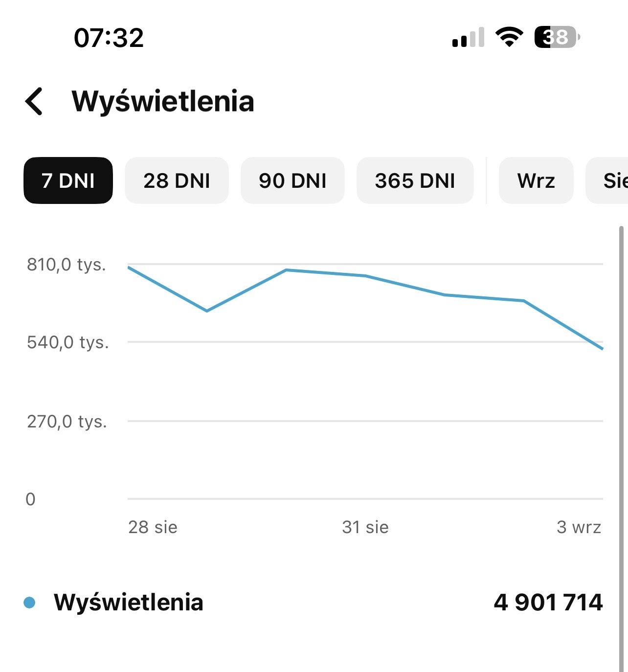Select the 7 DNI range tab

point(68,180)
